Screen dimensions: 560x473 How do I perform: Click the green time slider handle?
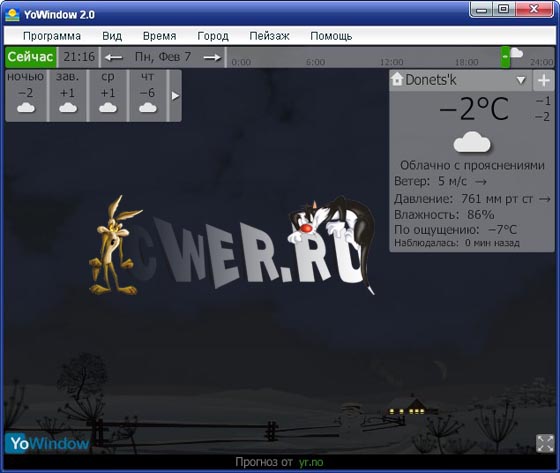[505, 57]
